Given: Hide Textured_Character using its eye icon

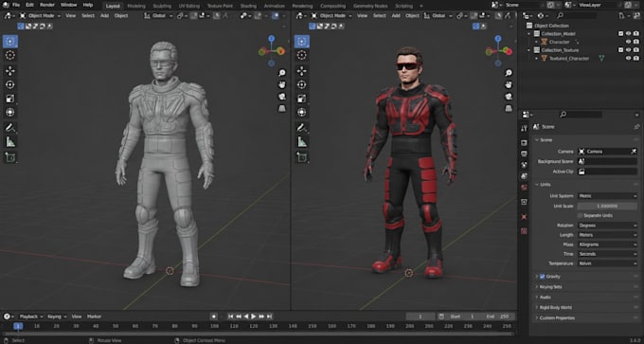Looking at the screenshot, I should pyautogui.click(x=629, y=59).
